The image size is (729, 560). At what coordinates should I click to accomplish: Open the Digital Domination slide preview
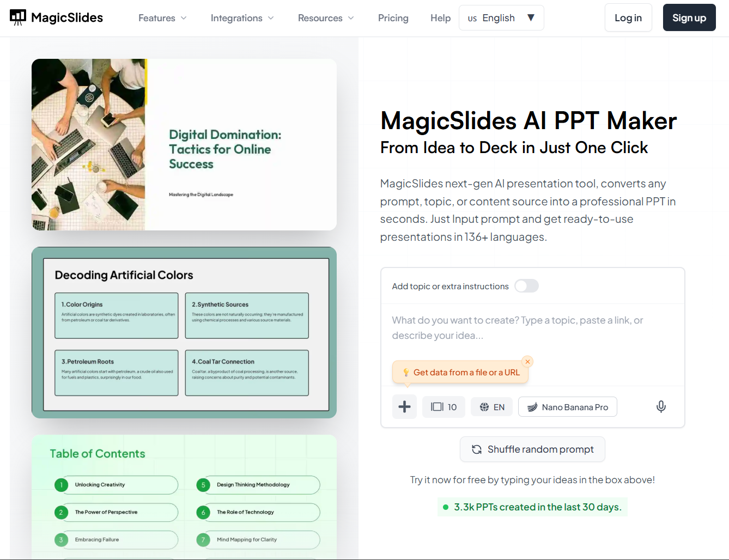[x=184, y=144]
